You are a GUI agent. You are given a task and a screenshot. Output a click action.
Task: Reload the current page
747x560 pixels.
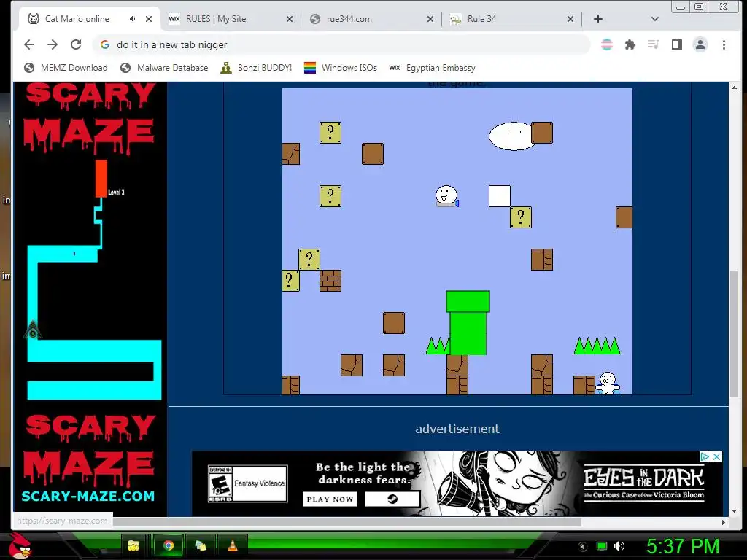76,44
